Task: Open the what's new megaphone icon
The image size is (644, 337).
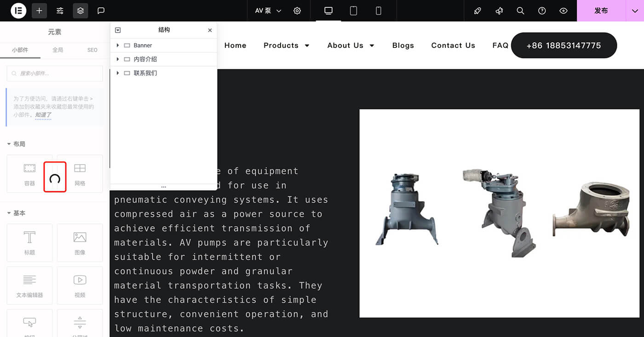Action: tap(499, 11)
